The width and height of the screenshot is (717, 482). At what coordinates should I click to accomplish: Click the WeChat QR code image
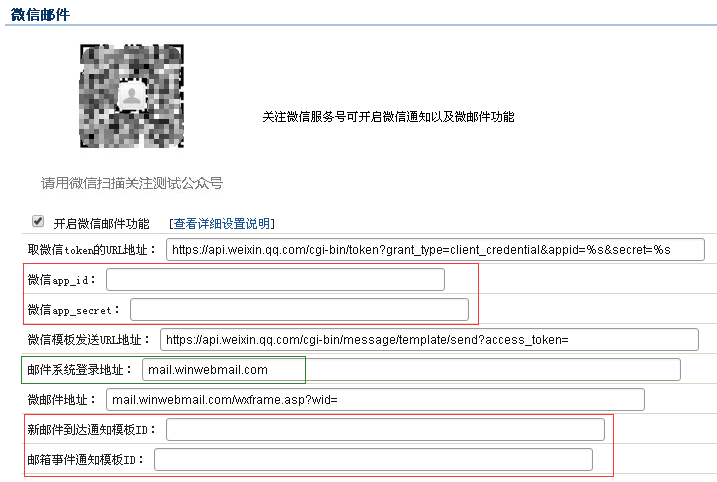coord(132,96)
